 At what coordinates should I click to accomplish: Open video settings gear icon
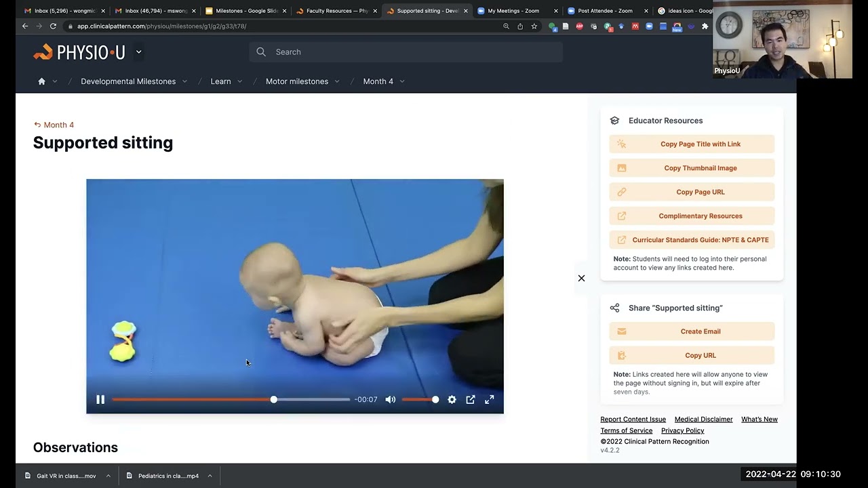pyautogui.click(x=452, y=400)
